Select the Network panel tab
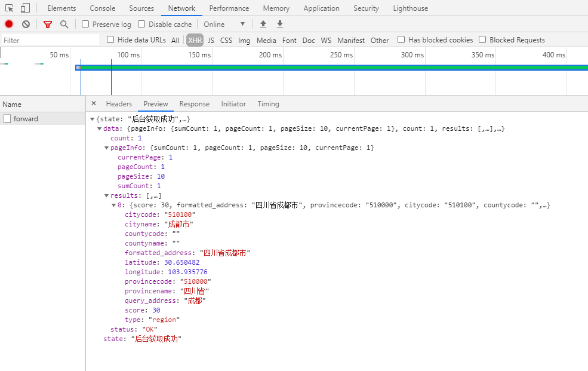 point(181,8)
